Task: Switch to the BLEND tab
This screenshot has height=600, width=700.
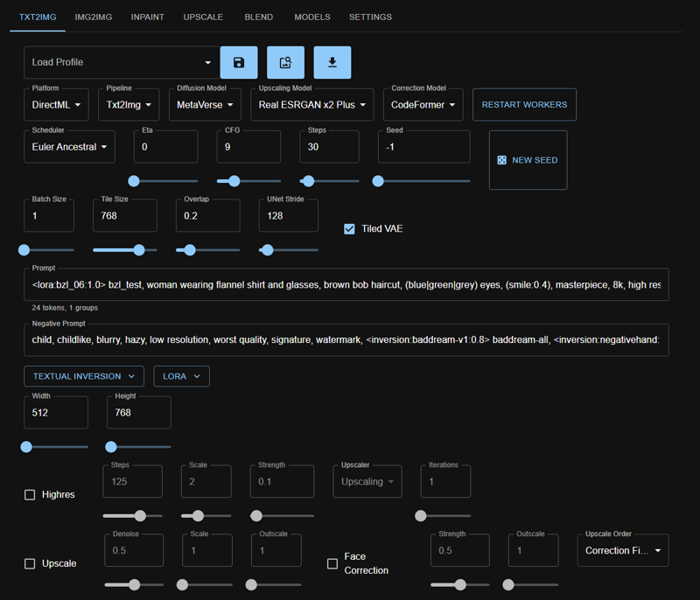Action: [x=258, y=17]
